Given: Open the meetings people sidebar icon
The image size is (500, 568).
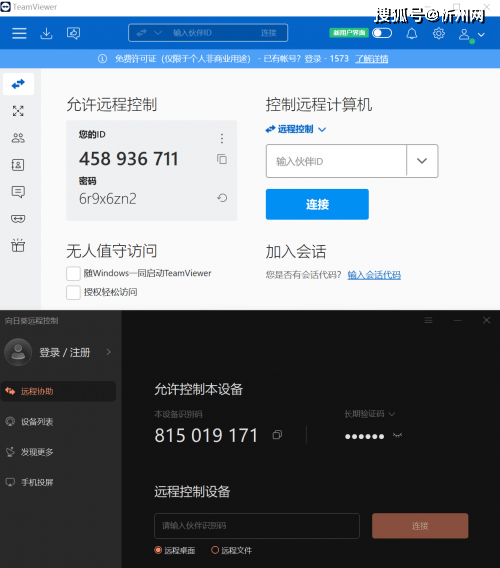Looking at the screenshot, I should [x=18, y=138].
